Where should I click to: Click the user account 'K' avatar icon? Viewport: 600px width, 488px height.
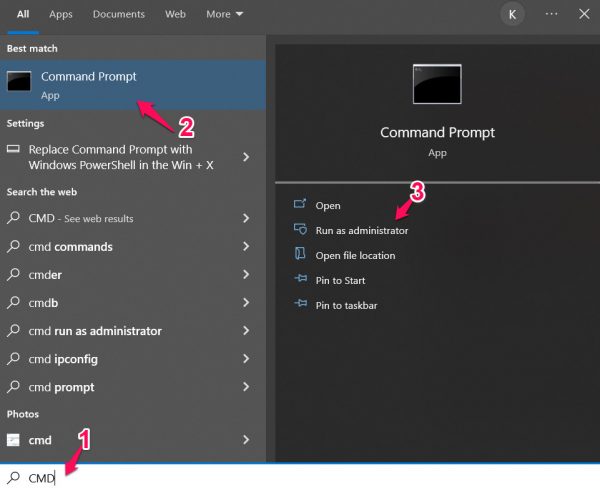click(x=512, y=14)
